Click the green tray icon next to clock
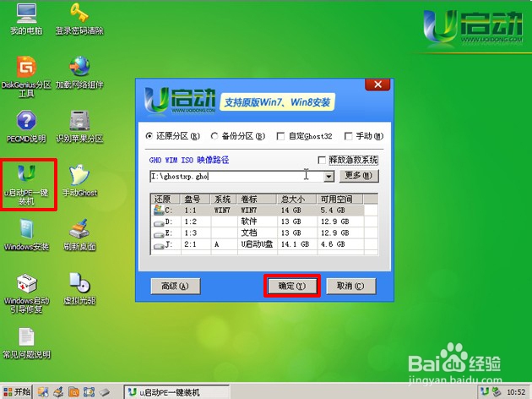The width and height of the screenshot is (532, 399). 497,392
